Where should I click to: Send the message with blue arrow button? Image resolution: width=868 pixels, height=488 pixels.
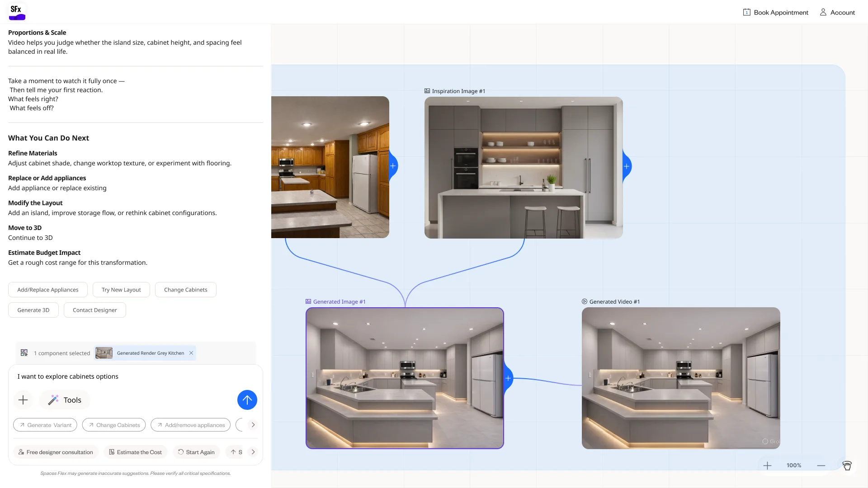click(x=247, y=400)
